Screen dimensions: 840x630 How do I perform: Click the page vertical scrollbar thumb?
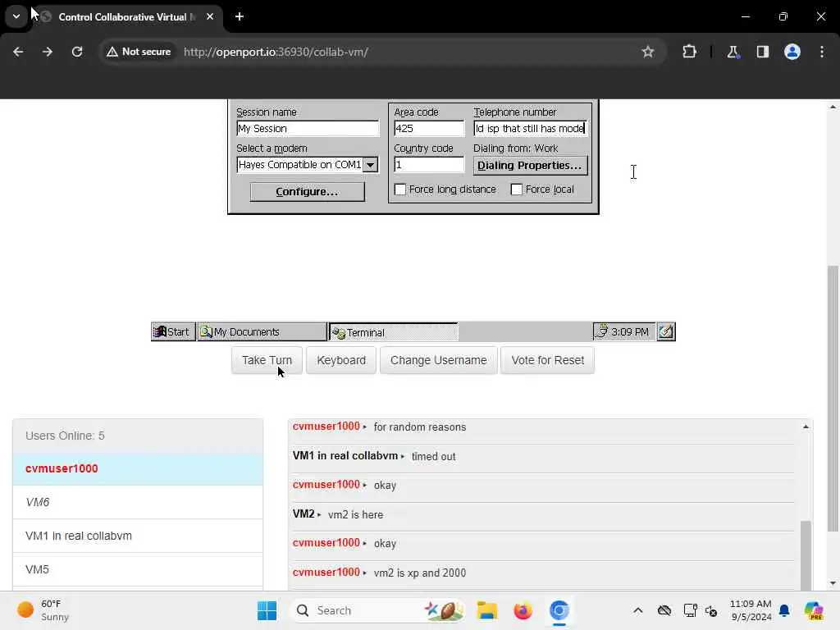(x=833, y=398)
